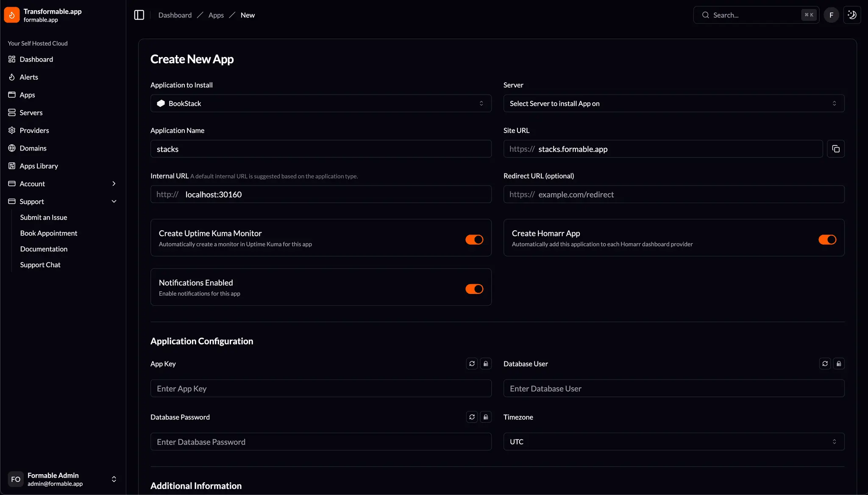
Task: Expand the Account submenu chevron
Action: coord(114,184)
